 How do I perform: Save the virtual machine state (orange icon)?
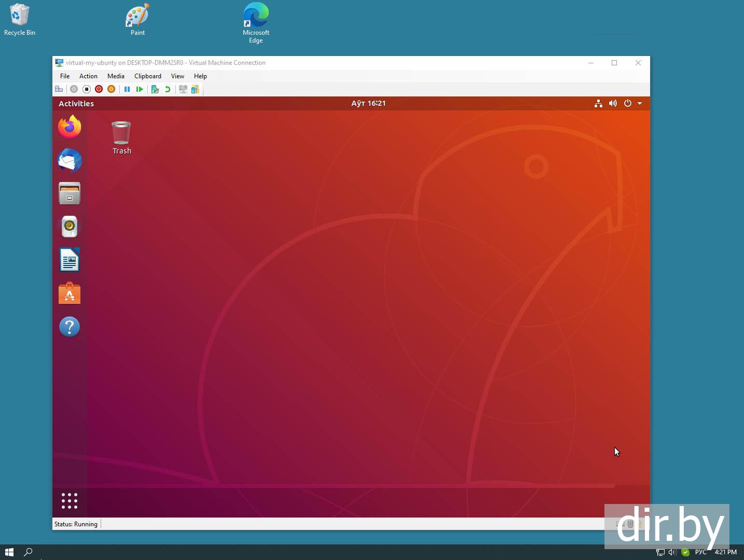[111, 89]
